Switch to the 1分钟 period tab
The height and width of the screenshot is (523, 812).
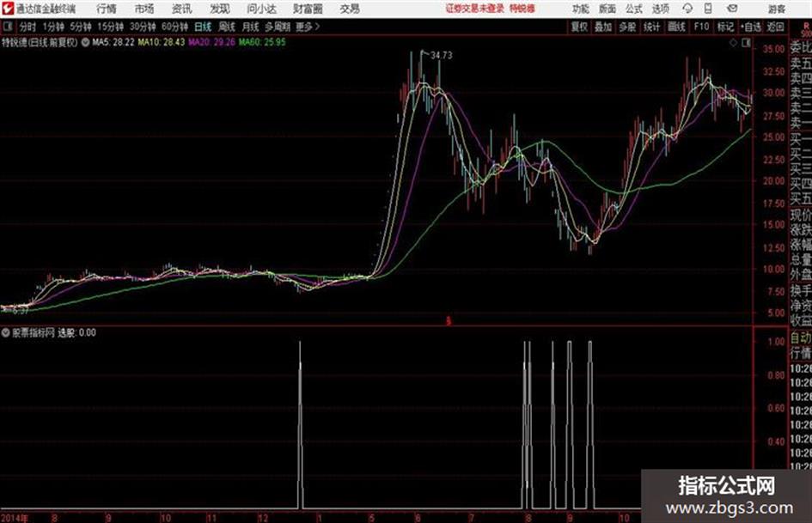point(52,27)
